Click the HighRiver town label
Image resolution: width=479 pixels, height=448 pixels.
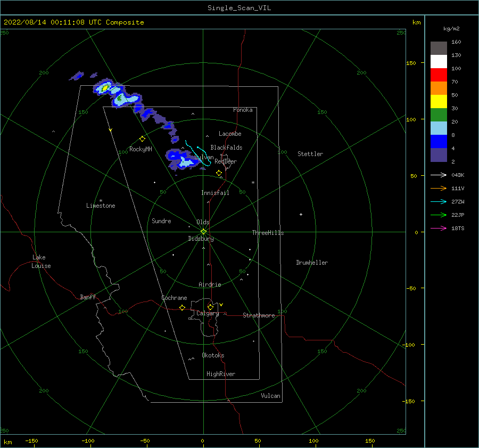click(x=221, y=374)
